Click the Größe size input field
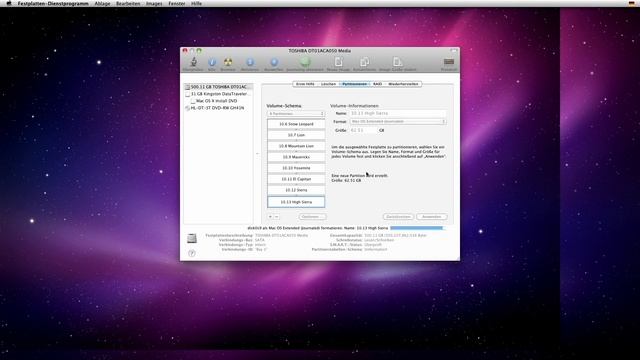Viewport: 640px width, 360px height. [363, 130]
